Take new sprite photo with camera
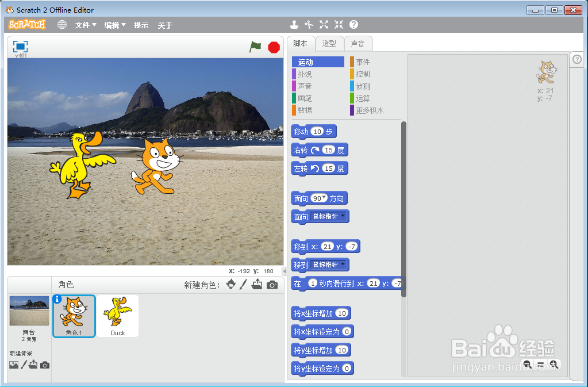This screenshot has height=387, width=588. tap(272, 285)
